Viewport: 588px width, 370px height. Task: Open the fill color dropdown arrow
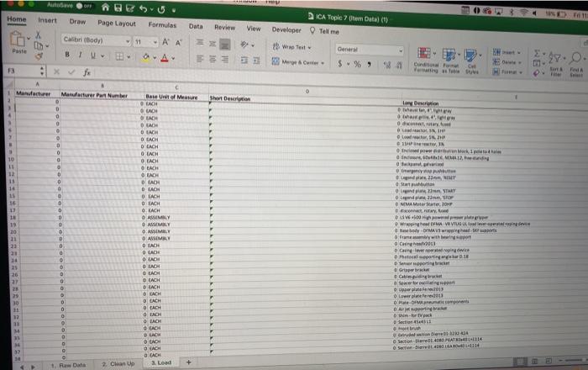(155, 58)
